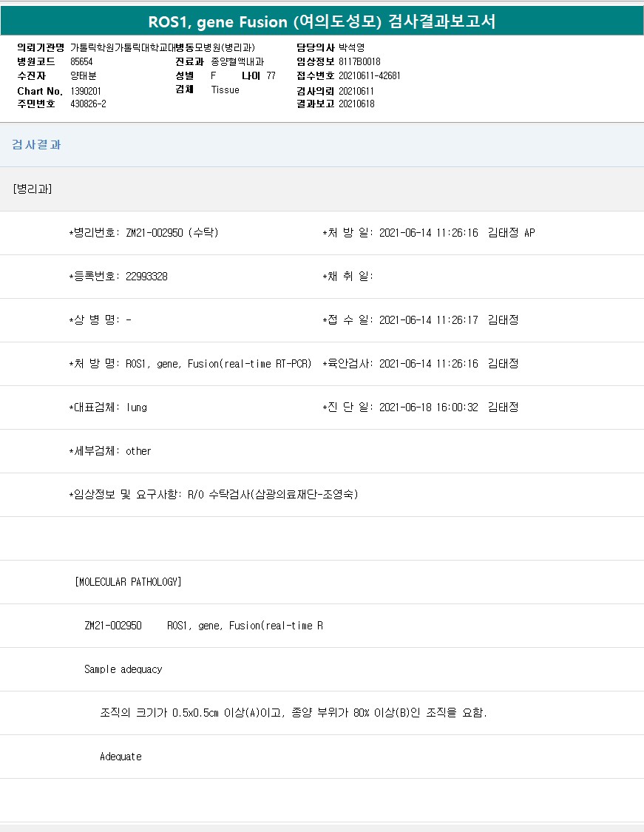
Task: Click prescription name ROS1, gene, Fusion(real-time RT-PCR)
Action: [x=219, y=364]
